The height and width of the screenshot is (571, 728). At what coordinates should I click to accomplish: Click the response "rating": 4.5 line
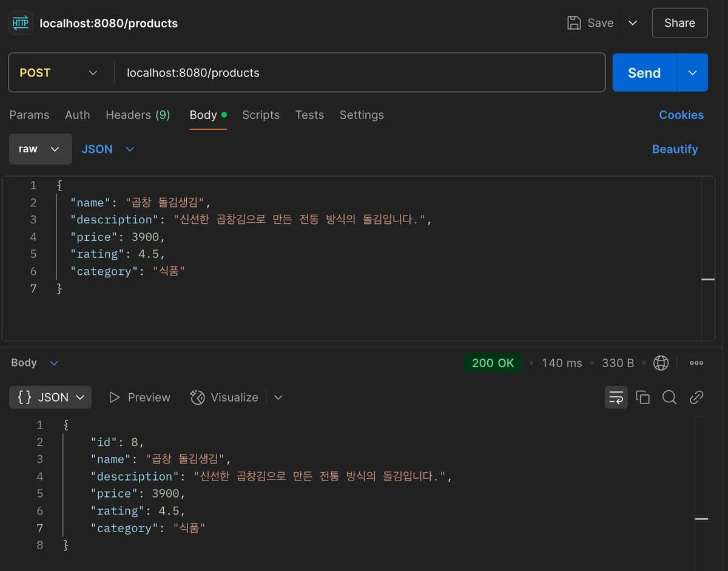pos(138,511)
